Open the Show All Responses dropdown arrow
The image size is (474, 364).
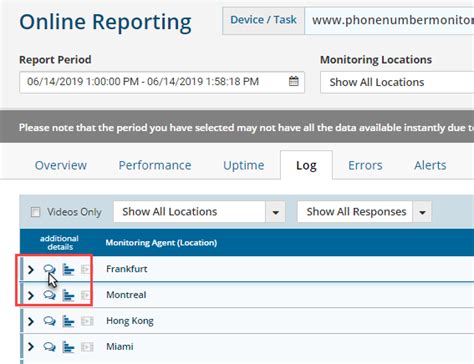tap(422, 212)
